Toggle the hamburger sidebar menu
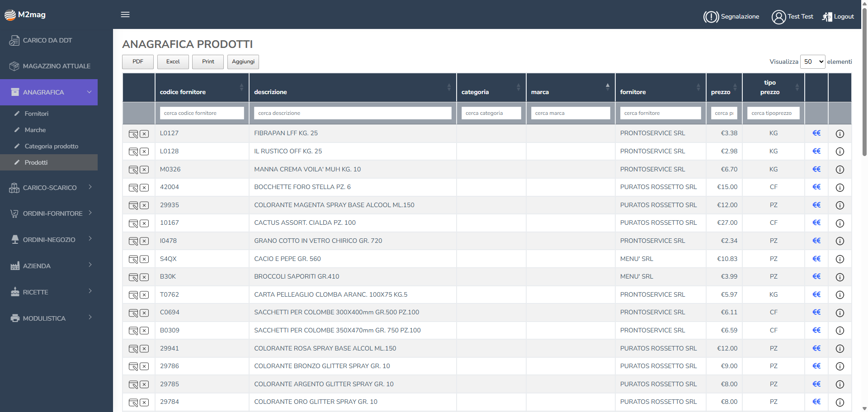The height and width of the screenshot is (412, 868). click(125, 14)
